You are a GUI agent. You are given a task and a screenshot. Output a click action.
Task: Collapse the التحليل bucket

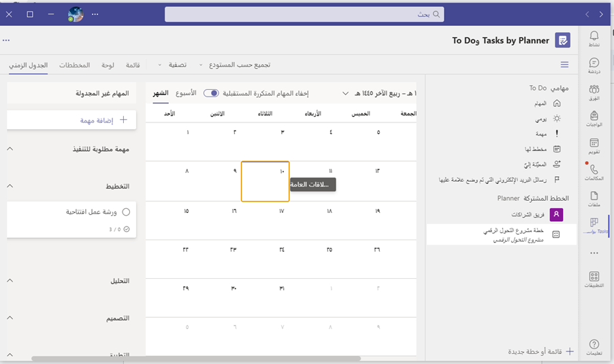tap(10, 280)
